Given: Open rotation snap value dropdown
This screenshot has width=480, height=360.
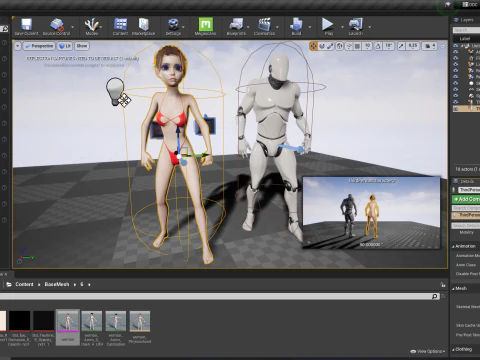Looking at the screenshot, I should coord(389,46).
